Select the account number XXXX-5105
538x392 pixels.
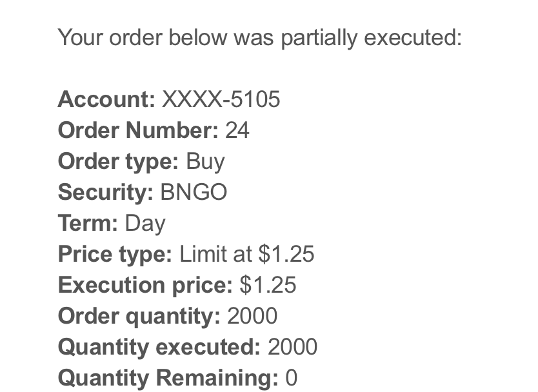221,99
